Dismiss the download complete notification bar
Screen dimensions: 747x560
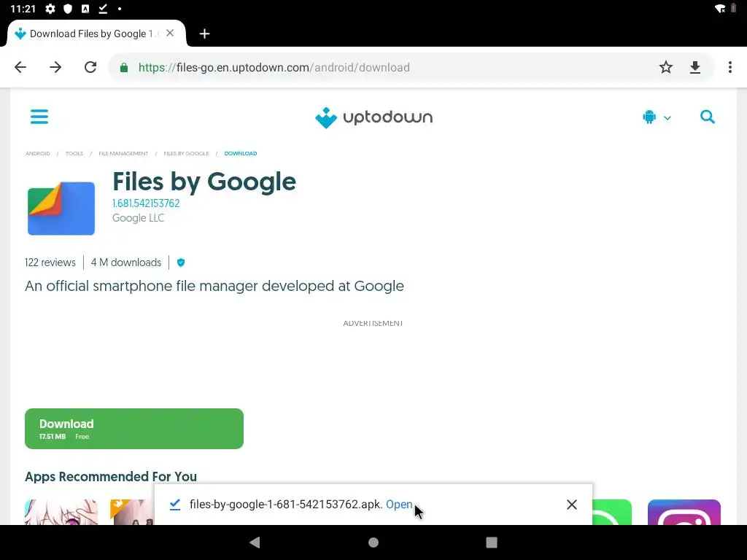(x=572, y=505)
